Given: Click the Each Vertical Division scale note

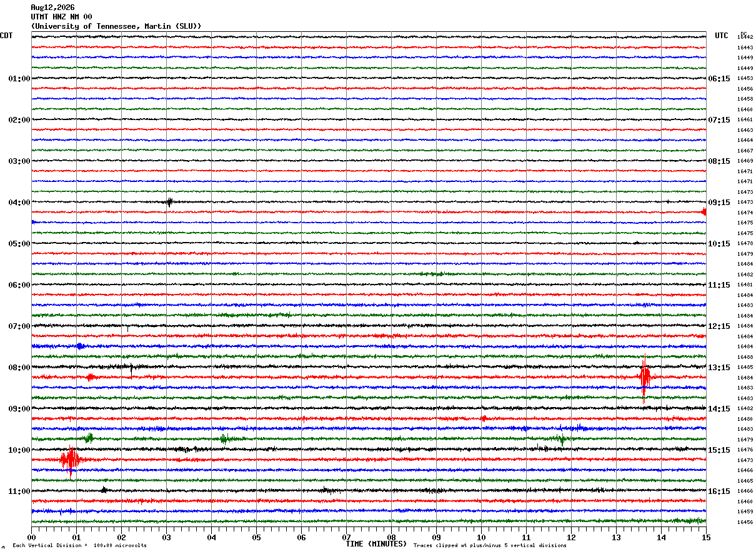Looking at the screenshot, I should pyautogui.click(x=79, y=546).
